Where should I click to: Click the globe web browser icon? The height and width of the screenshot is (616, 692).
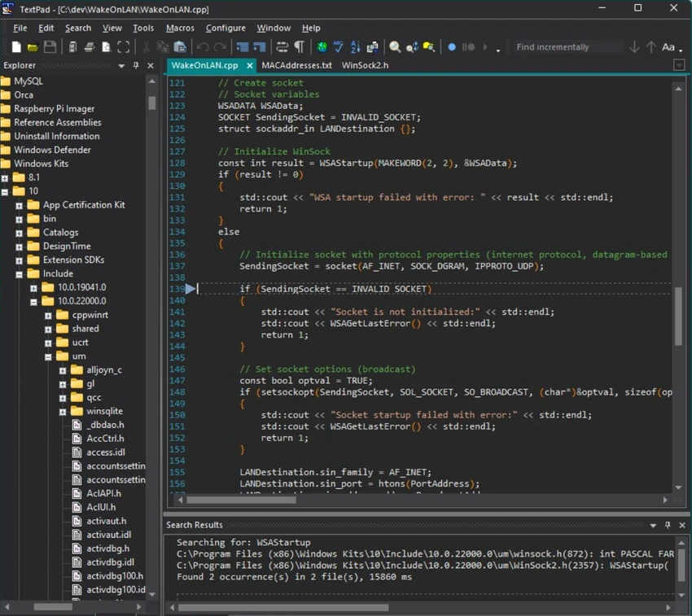[322, 46]
